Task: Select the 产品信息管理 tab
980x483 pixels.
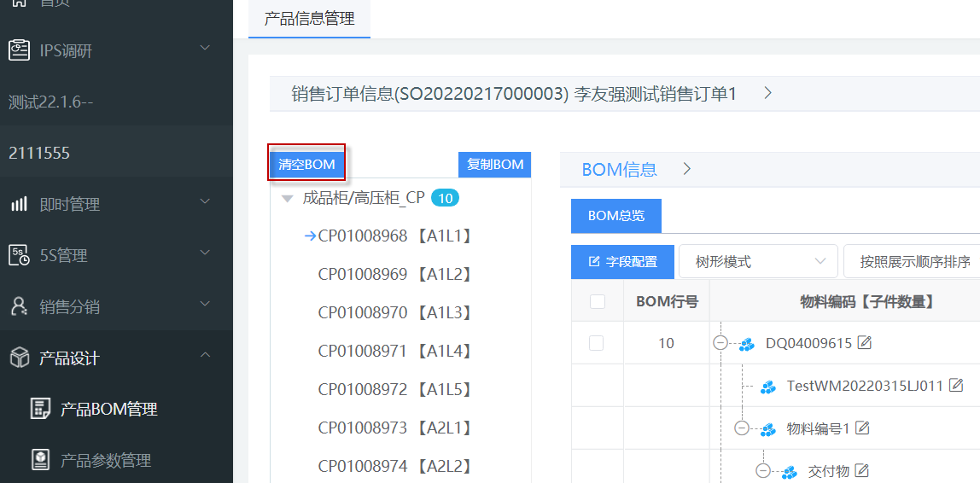Action: pos(309,19)
